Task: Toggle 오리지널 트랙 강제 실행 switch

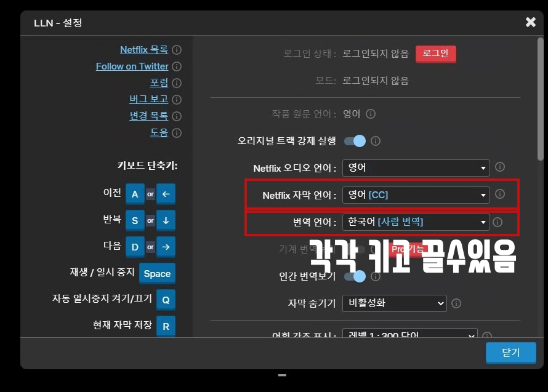Action: [355, 141]
